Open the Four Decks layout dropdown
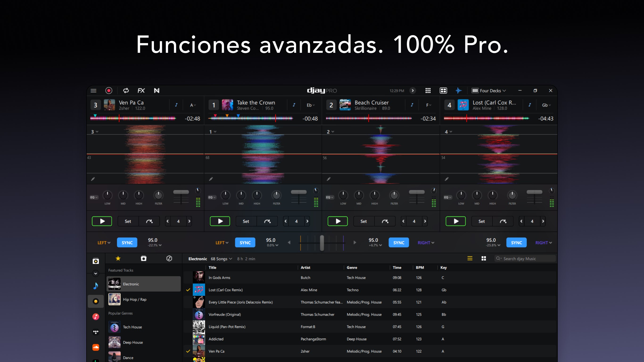This screenshot has height=362, width=644. (x=489, y=90)
